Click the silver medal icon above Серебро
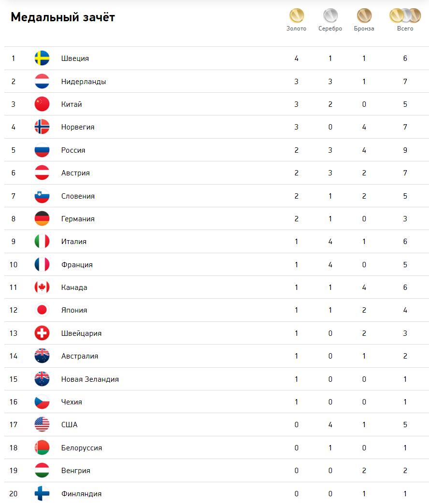Image resolution: width=429 pixels, height=504 pixels. coord(330,15)
